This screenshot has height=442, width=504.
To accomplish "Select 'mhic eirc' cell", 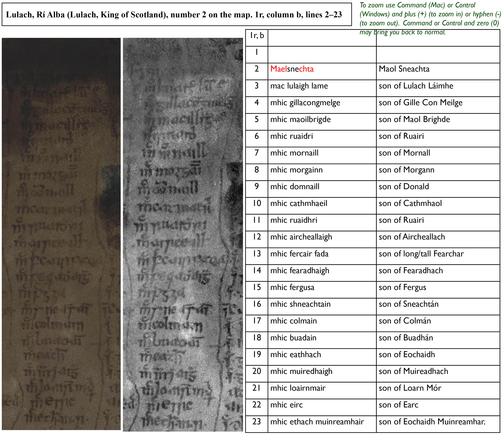I will pos(322,407).
